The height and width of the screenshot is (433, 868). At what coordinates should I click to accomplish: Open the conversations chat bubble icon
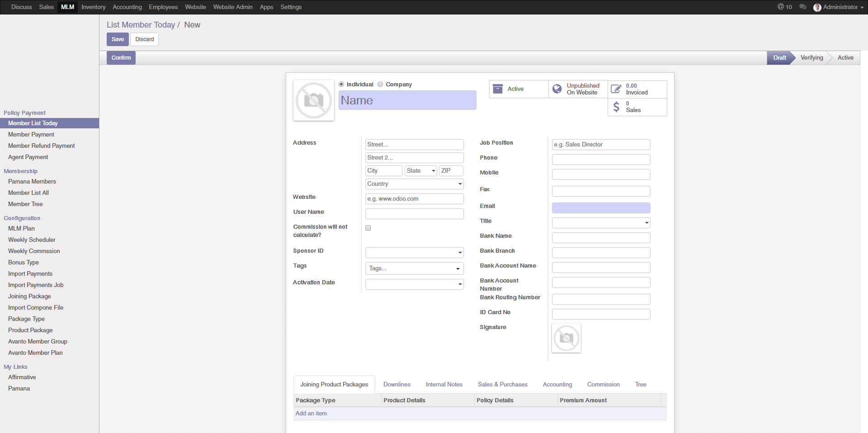802,7
